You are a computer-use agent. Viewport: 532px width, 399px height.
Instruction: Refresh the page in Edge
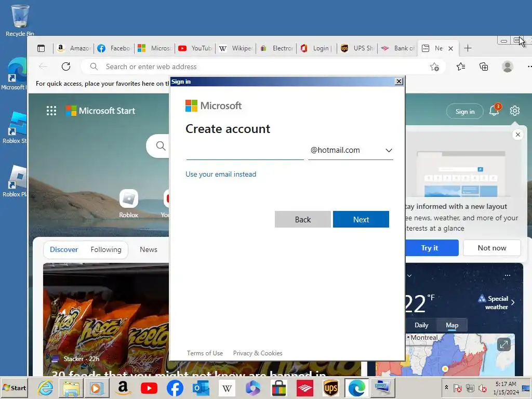[66, 66]
